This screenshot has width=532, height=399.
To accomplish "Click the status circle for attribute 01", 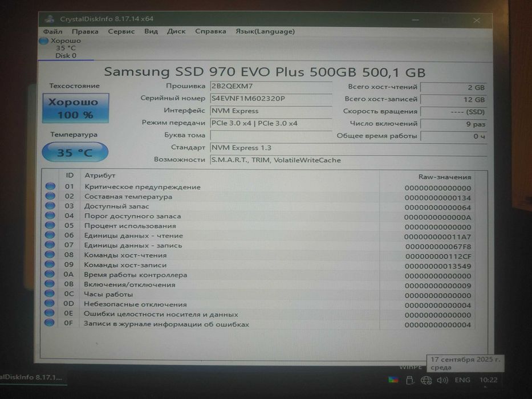I will (x=50, y=186).
